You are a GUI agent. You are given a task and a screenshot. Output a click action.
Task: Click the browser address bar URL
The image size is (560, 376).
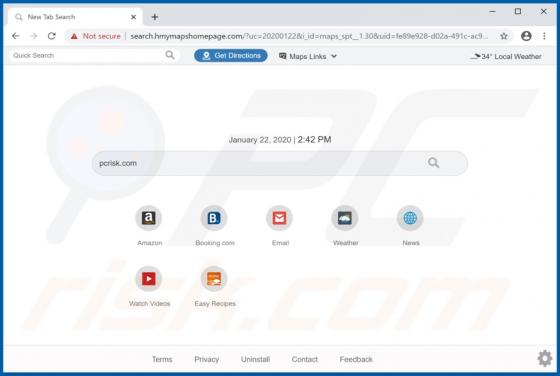point(309,36)
